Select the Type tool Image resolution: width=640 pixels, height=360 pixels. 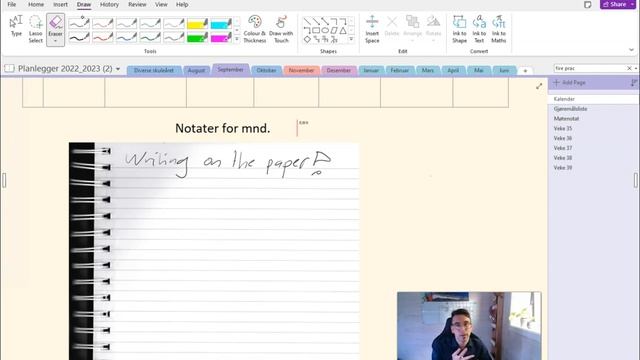[16, 27]
